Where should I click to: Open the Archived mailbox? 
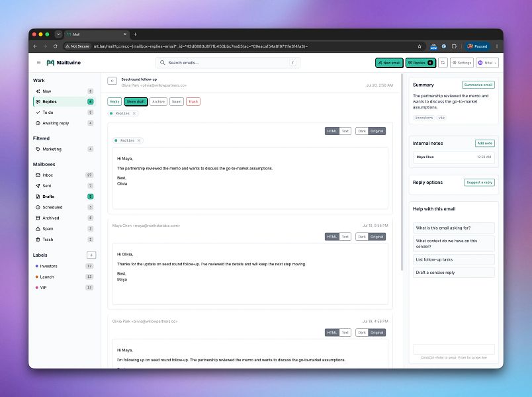coord(64,218)
